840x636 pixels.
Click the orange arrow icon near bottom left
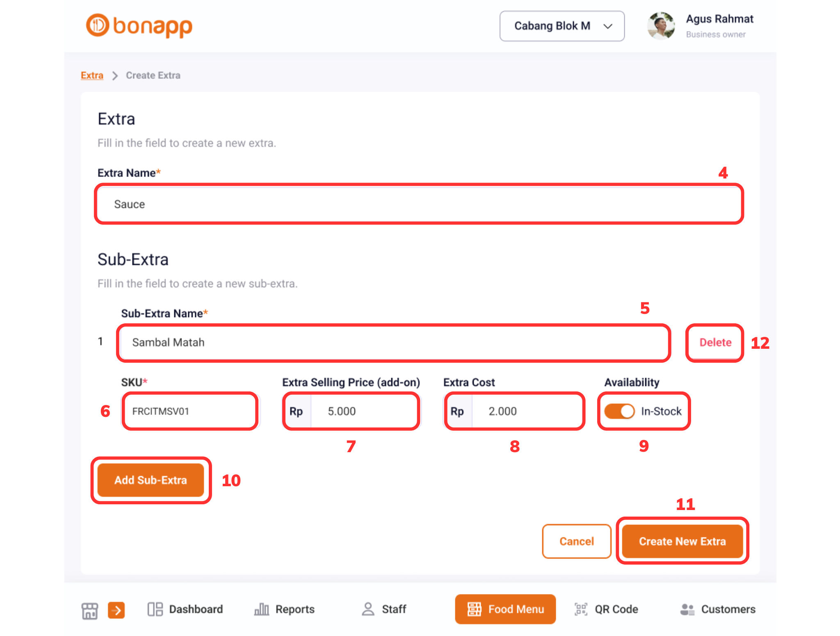[116, 610]
